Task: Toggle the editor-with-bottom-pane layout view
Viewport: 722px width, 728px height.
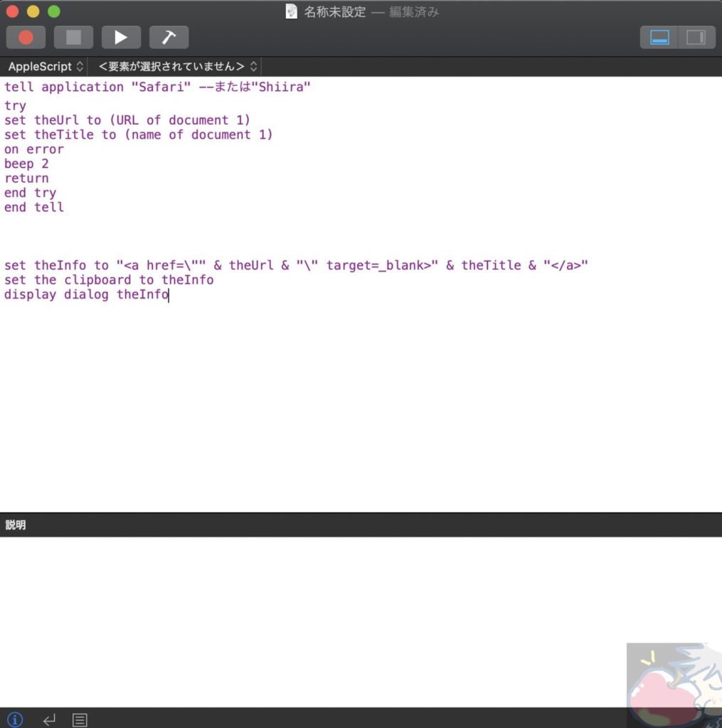Action: click(x=658, y=37)
